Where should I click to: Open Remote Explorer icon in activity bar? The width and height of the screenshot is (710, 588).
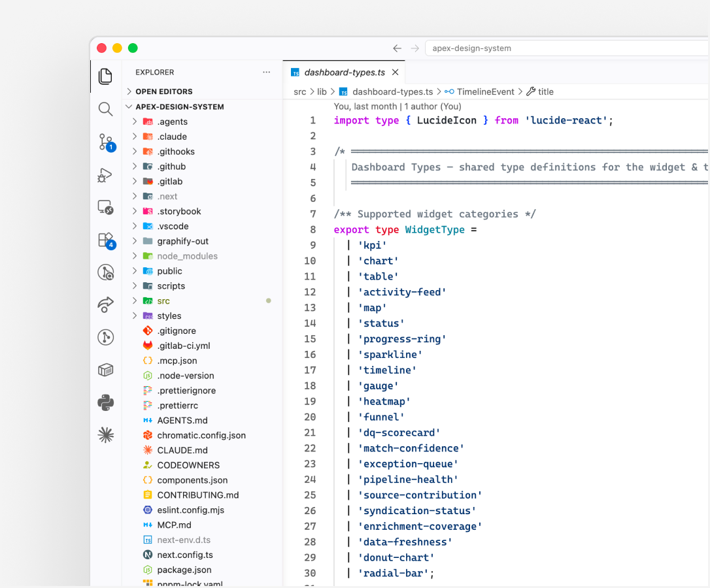tap(105, 208)
